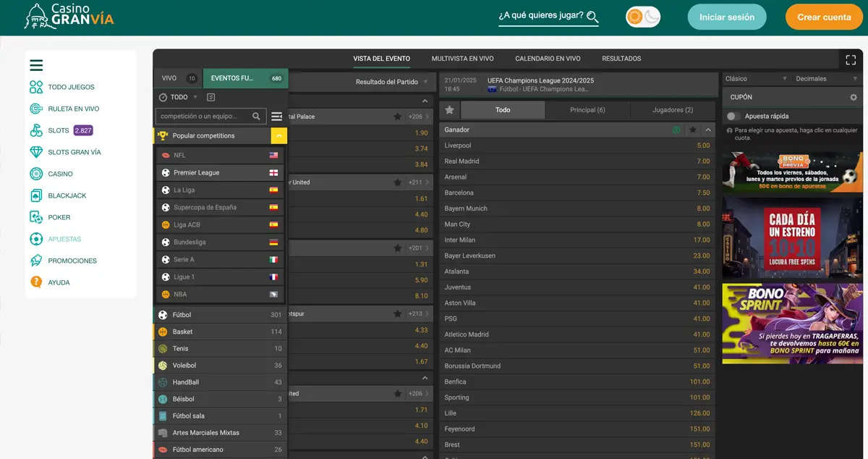
Task: Open Calendario en Vivo tab
Action: click(x=548, y=59)
